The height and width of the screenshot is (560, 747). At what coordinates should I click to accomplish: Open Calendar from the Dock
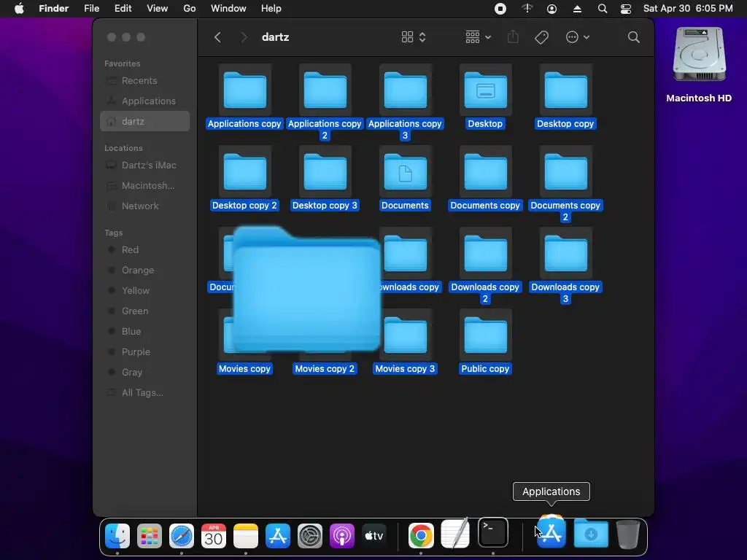tap(214, 536)
